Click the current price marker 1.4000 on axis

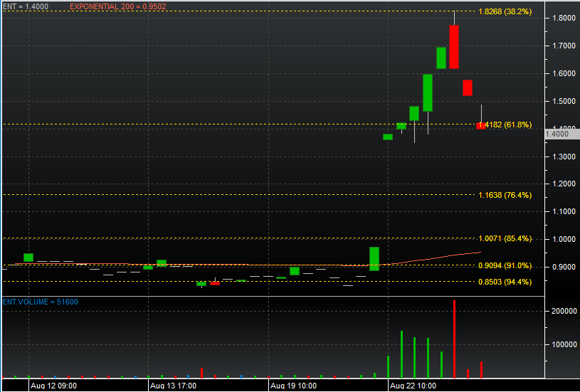point(562,134)
